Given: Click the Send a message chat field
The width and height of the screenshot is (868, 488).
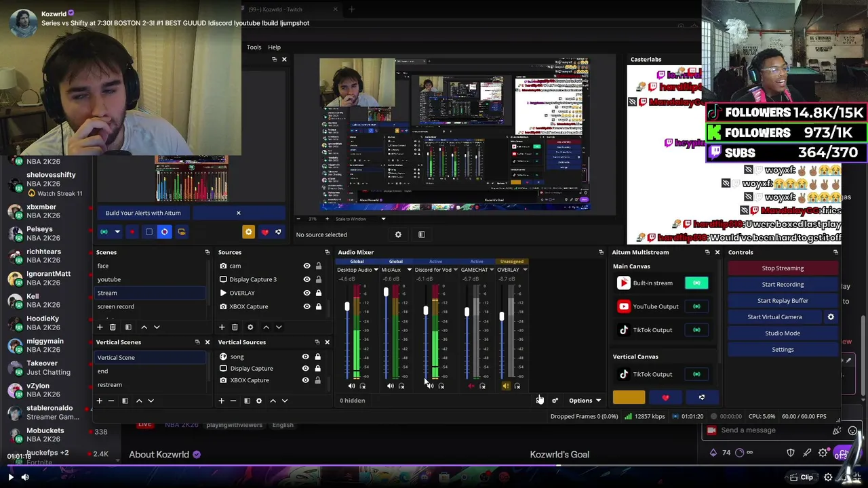Looking at the screenshot, I should 775,430.
